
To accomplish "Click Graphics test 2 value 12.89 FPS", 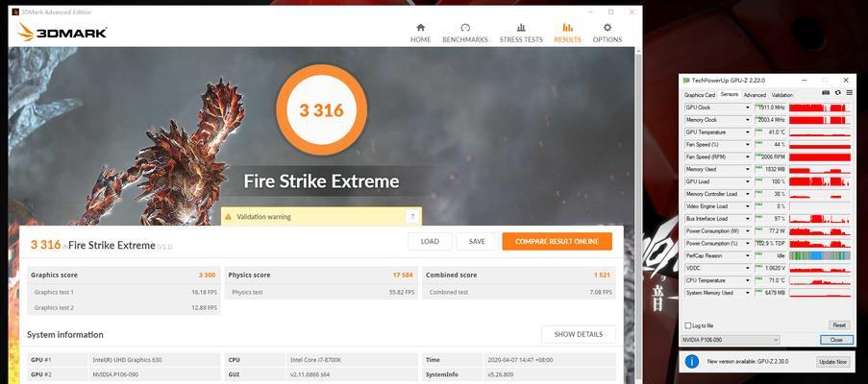I will coord(205,307).
